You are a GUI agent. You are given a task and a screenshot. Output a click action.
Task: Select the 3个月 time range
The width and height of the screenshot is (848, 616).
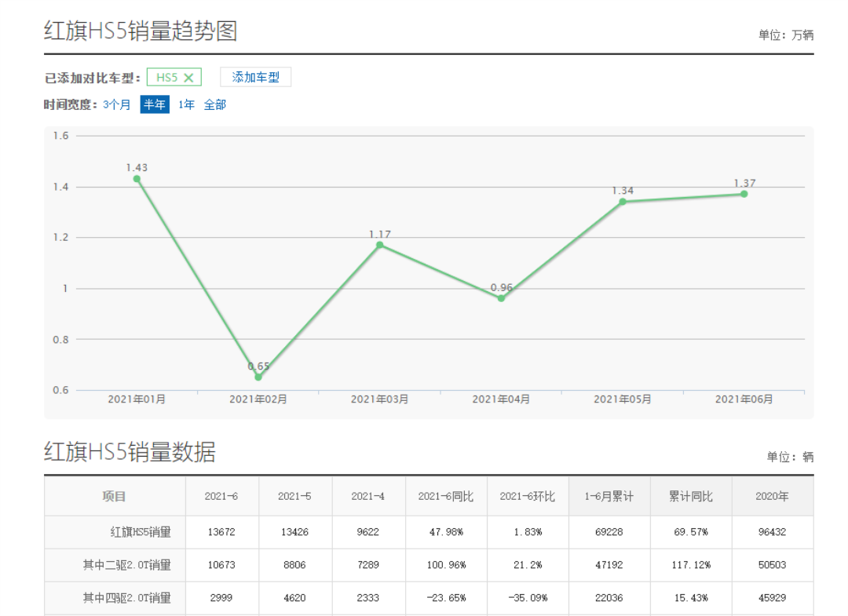click(x=116, y=104)
